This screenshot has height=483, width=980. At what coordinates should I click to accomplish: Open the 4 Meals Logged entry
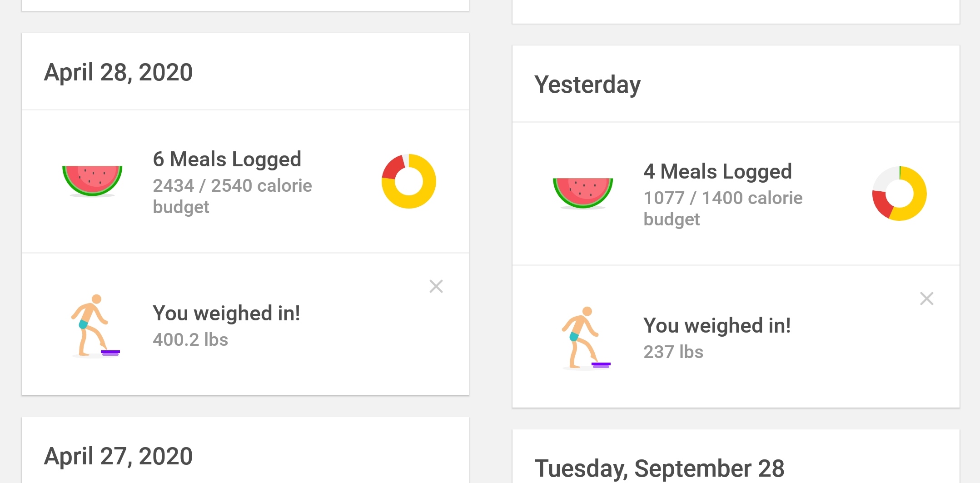click(x=736, y=194)
